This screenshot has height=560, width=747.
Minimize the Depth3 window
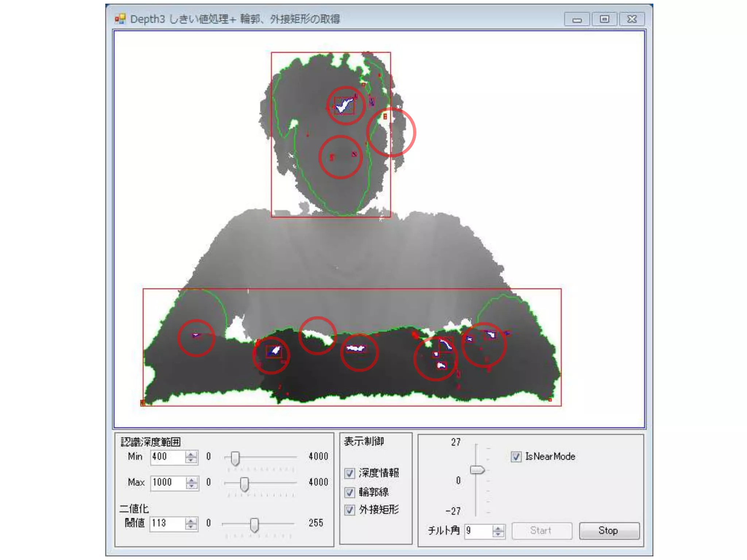pos(577,19)
